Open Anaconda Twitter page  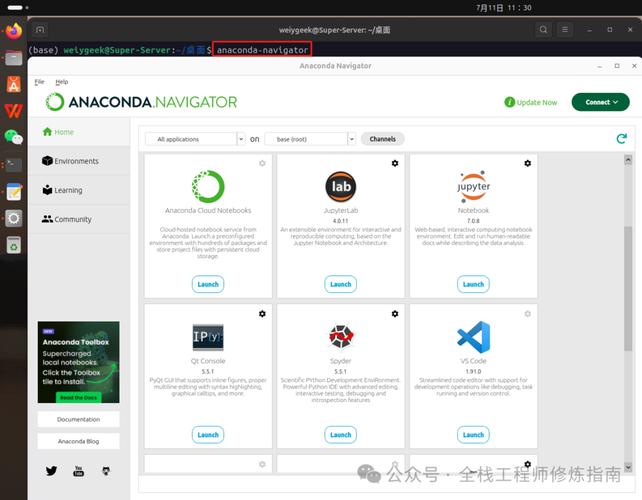click(x=51, y=471)
